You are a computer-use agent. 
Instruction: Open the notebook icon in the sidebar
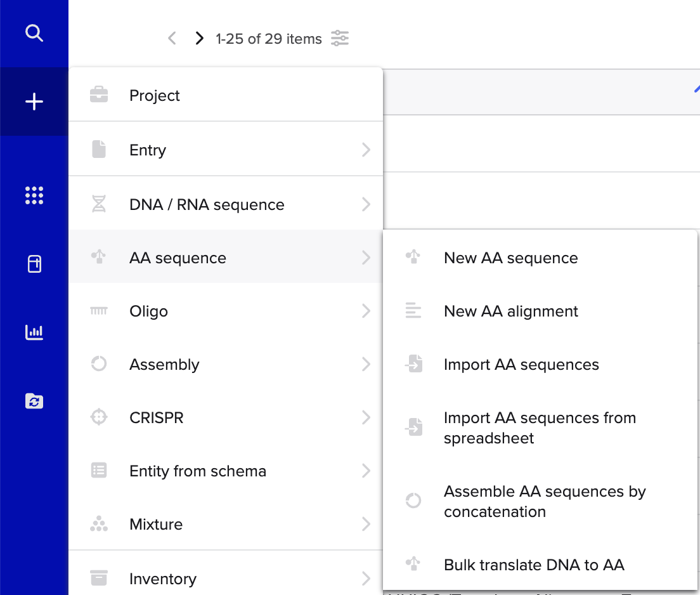pos(34,263)
